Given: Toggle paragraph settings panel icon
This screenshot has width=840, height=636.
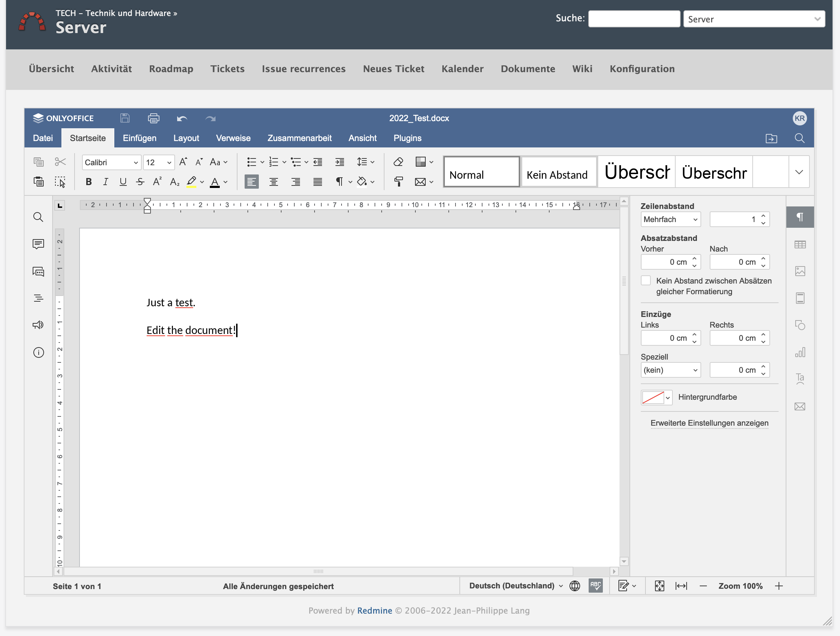Looking at the screenshot, I should click(800, 217).
